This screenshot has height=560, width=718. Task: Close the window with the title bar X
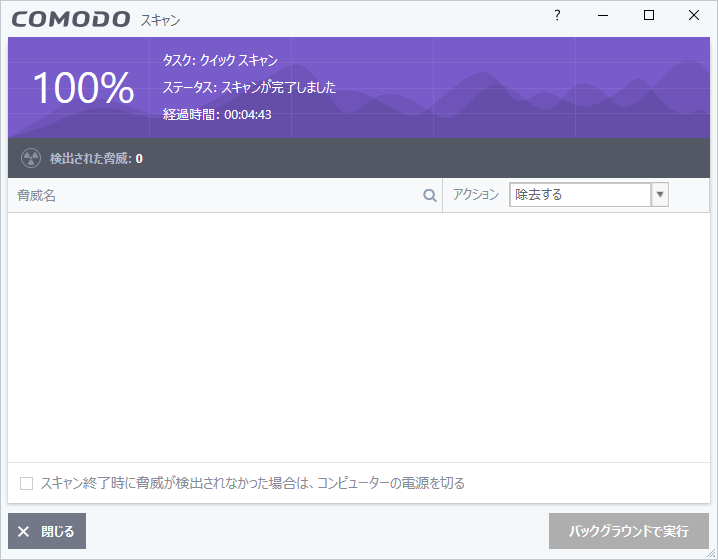click(694, 16)
